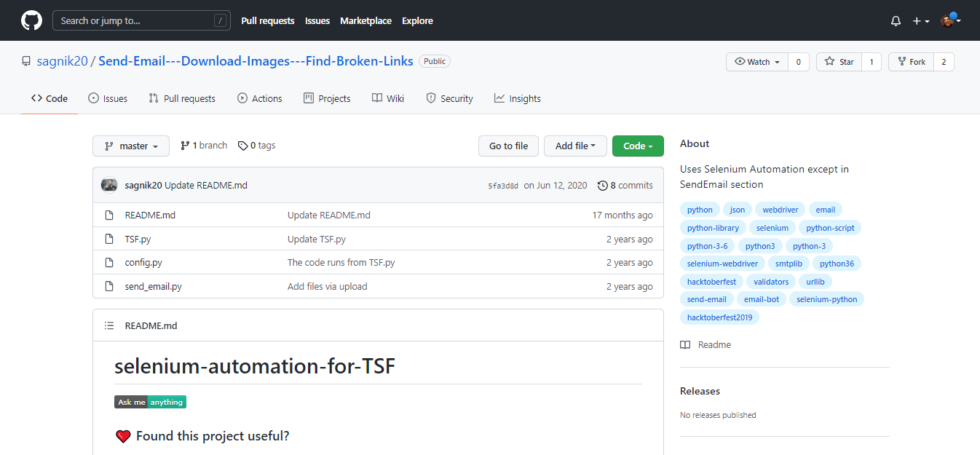
Task: Click the Readme book icon in About
Action: (x=685, y=345)
